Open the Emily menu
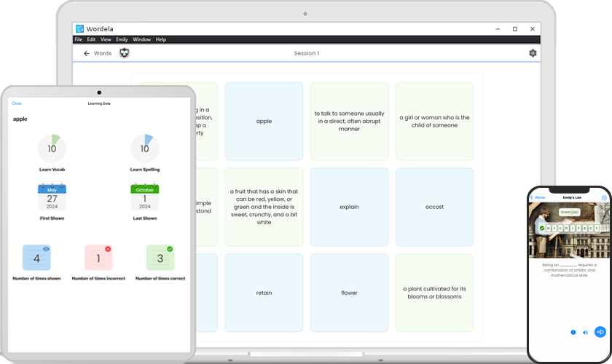Screen dimensions: 612x364 coord(122,39)
